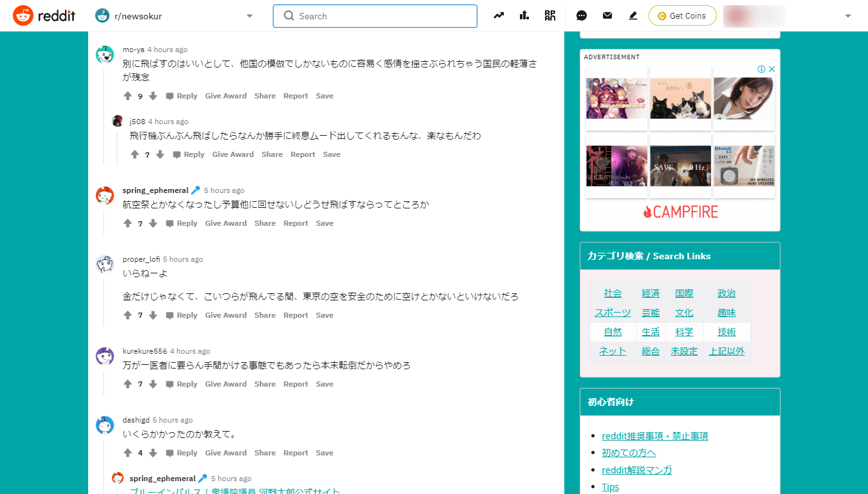Upvote the j508 comment
The width and height of the screenshot is (868, 494).
(x=134, y=154)
